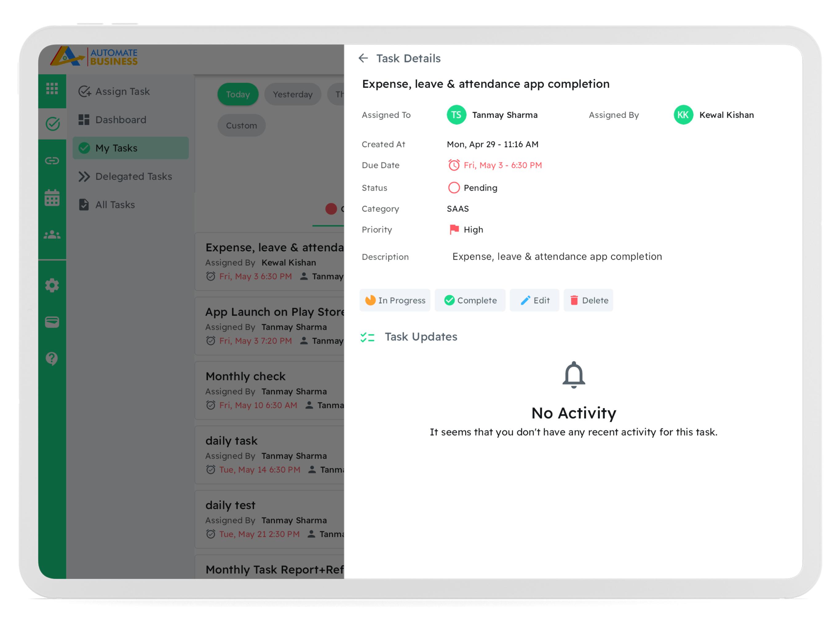
Task: Go to Dashboard
Action: click(x=131, y=120)
